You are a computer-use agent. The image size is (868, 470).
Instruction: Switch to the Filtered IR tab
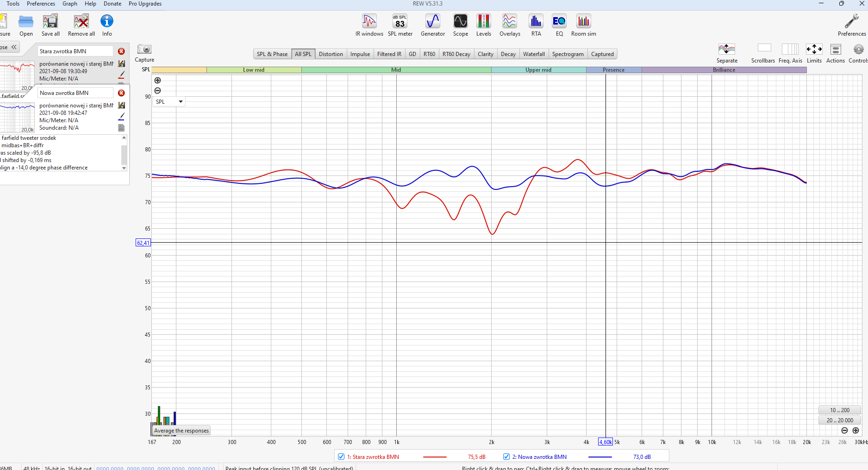click(x=389, y=54)
